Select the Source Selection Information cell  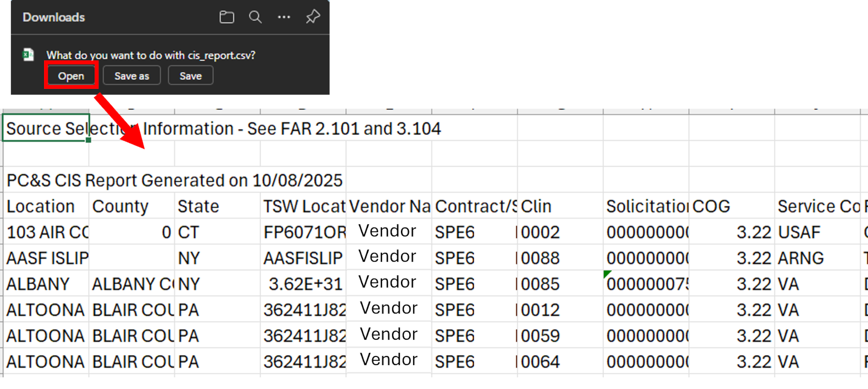coord(46,128)
